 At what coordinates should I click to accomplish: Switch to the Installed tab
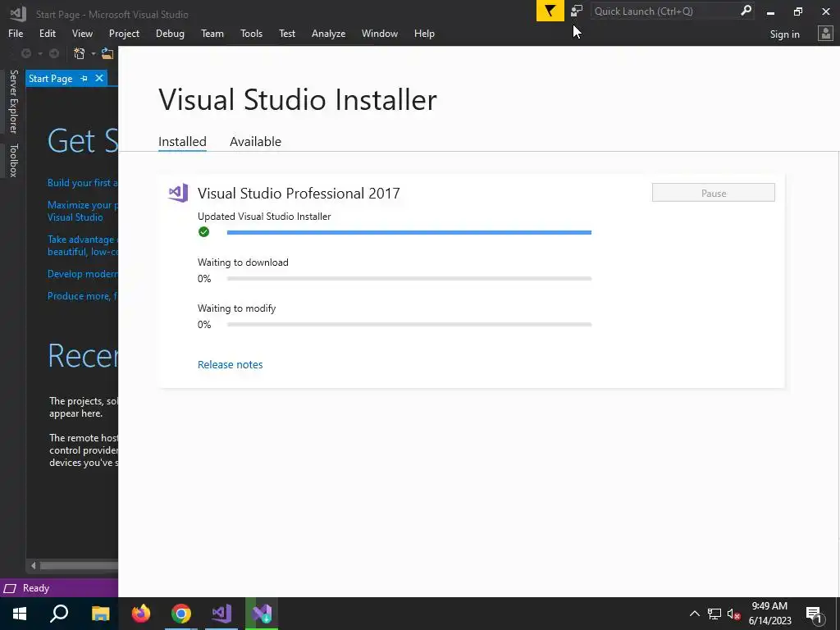click(x=182, y=141)
